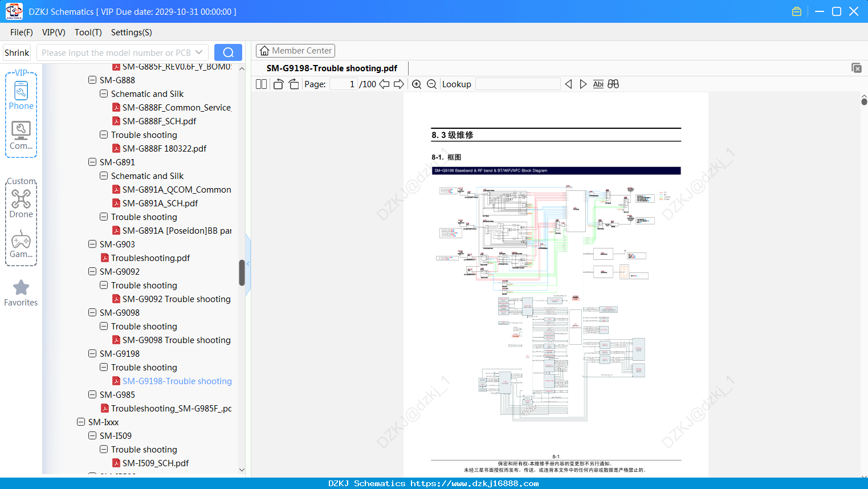Open the model number dropdown arrow
This screenshot has width=868, height=489.
pos(199,52)
